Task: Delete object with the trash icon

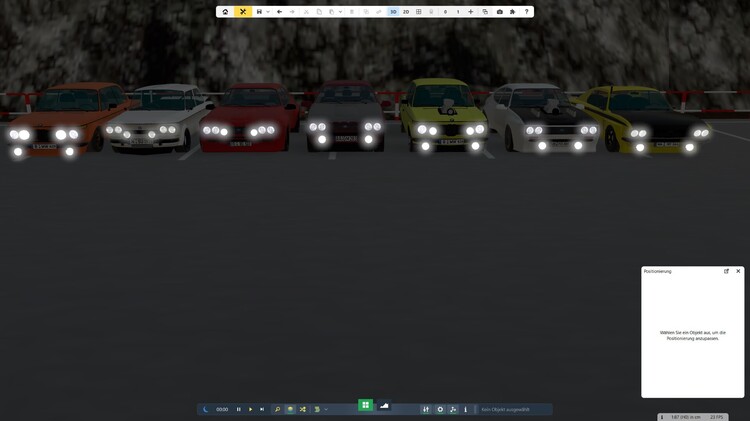Action: click(352, 11)
